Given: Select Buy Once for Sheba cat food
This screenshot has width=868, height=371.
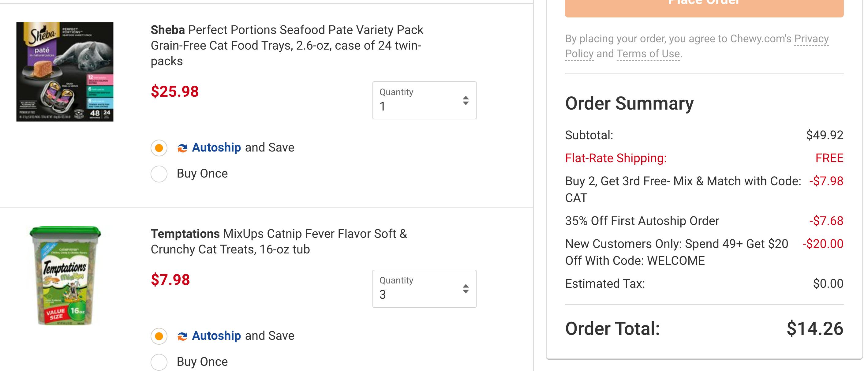Looking at the screenshot, I should pyautogui.click(x=159, y=174).
